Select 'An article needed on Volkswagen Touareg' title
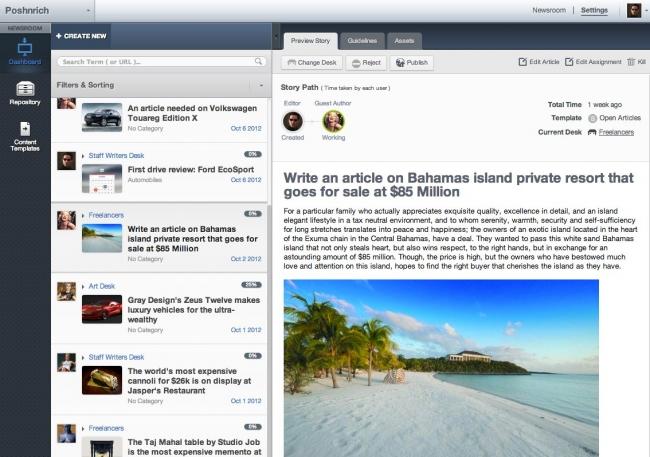The height and width of the screenshot is (457, 650). tap(192, 113)
